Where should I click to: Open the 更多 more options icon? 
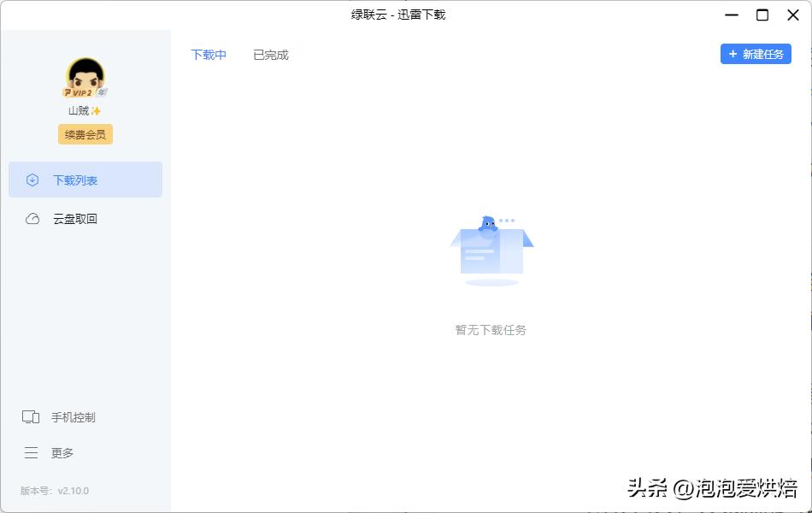click(x=30, y=453)
